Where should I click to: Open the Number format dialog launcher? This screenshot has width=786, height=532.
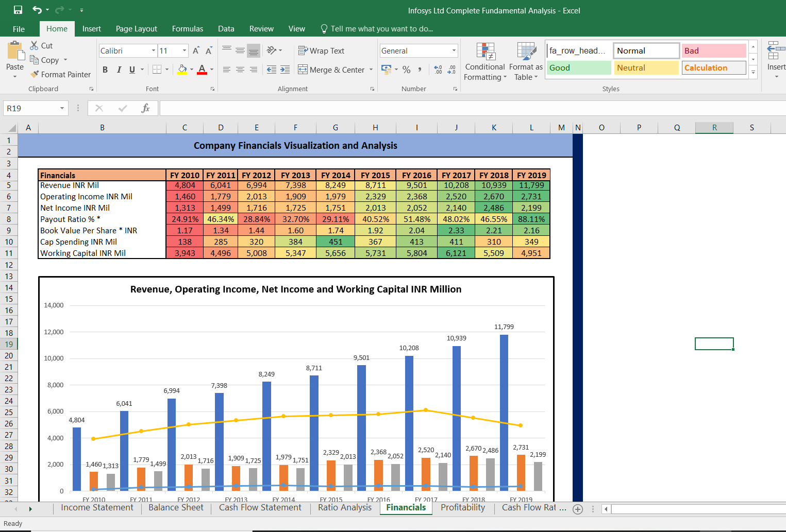coord(455,89)
